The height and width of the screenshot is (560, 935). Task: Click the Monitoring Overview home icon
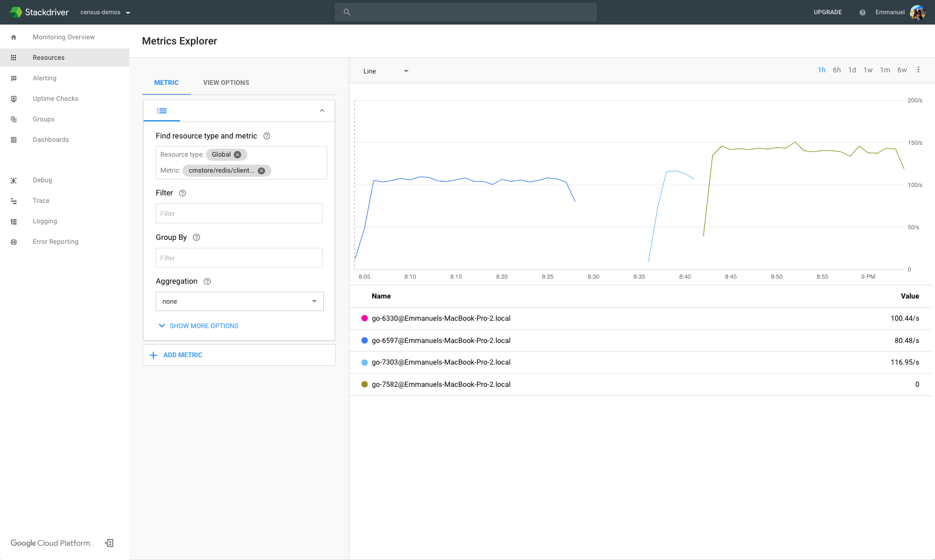pyautogui.click(x=14, y=37)
